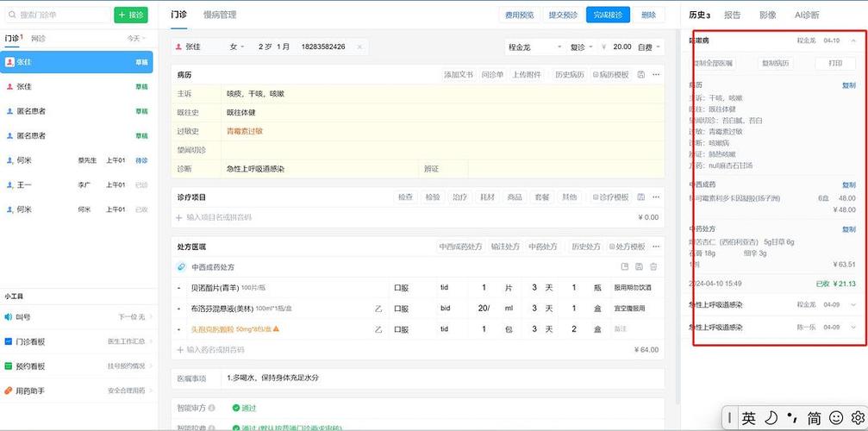The height and width of the screenshot is (431, 868).
Task: Open IME settings gear icon
Action: (x=858, y=417)
